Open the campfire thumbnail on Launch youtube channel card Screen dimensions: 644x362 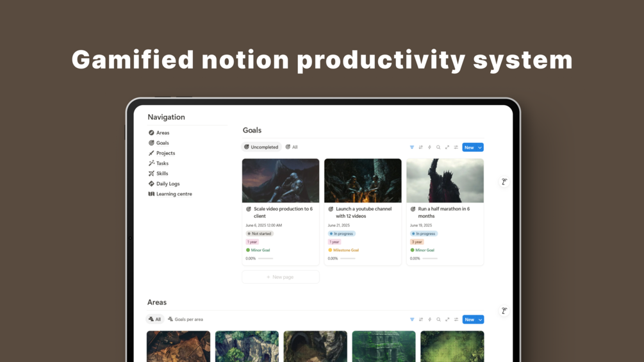pos(363,181)
